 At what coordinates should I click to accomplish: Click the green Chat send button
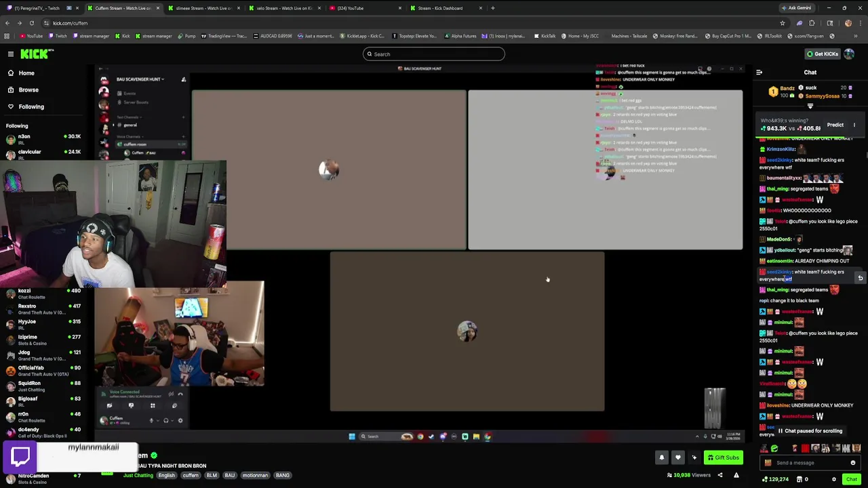coord(851,479)
